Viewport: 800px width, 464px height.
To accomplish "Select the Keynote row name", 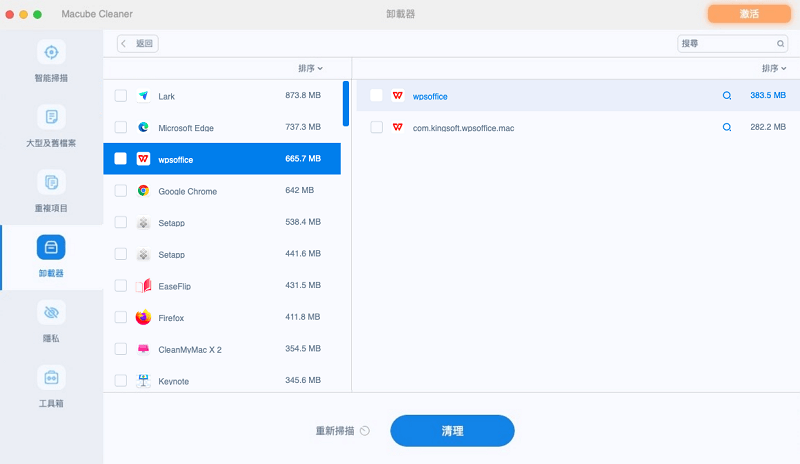I will click(x=173, y=381).
